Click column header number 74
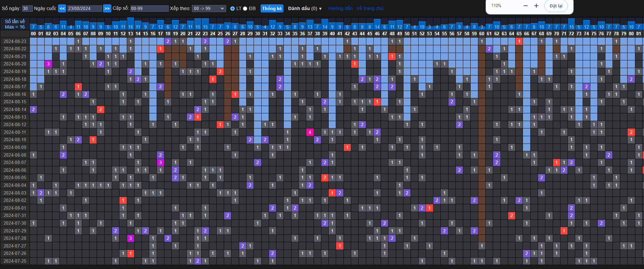Viewport: 644px width, 269px height. tap(586, 34)
